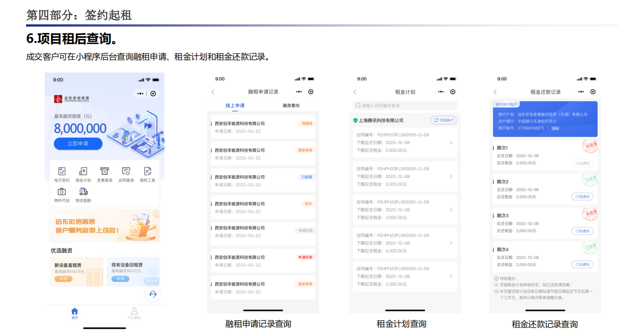The height and width of the screenshot is (332, 644).
Task: Tap the 物件代拍 camera icon
Action: tap(62, 191)
